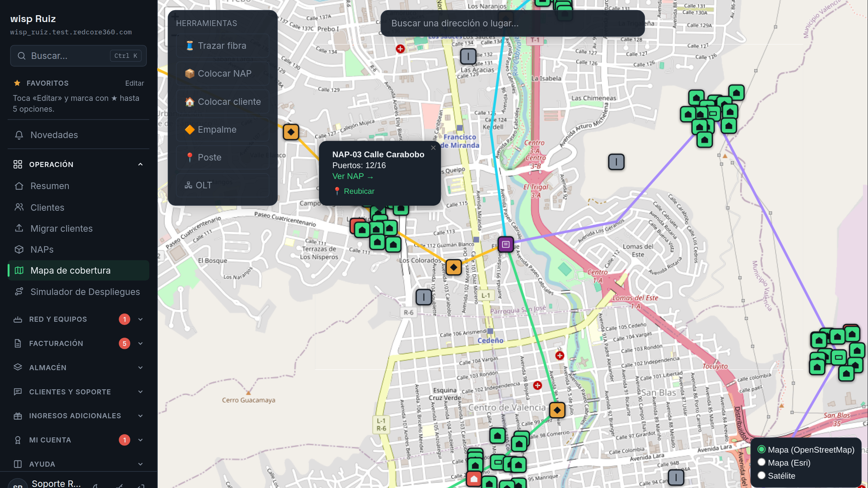The width and height of the screenshot is (868, 488).
Task: Expand the RED Y EQUIPOS section
Action: tap(78, 319)
